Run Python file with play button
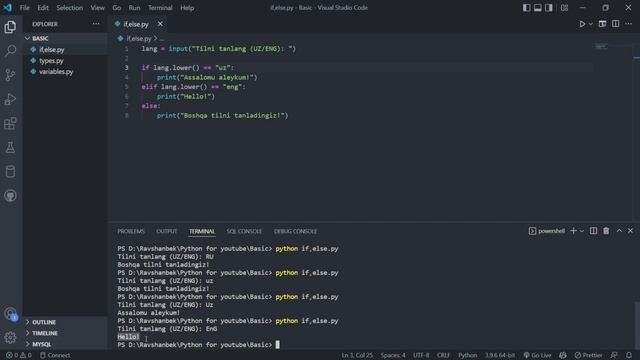640x360 pixels. [x=582, y=24]
